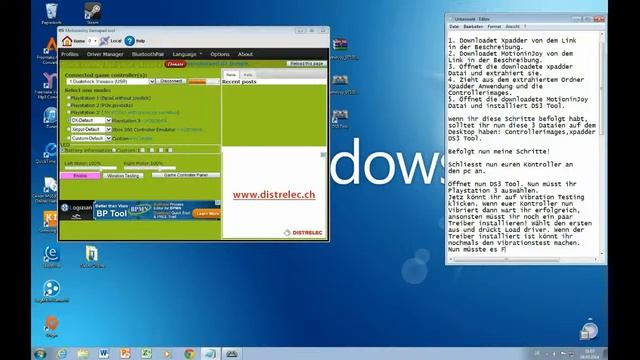
Task: Click the Local plug icon in toolbar
Action: 104,41
